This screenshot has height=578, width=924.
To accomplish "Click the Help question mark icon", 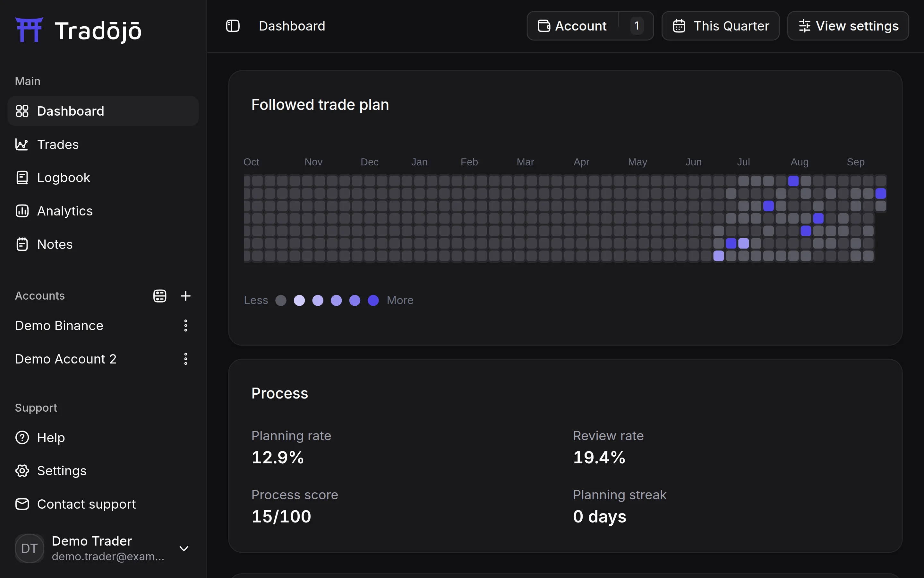I will 22,438.
